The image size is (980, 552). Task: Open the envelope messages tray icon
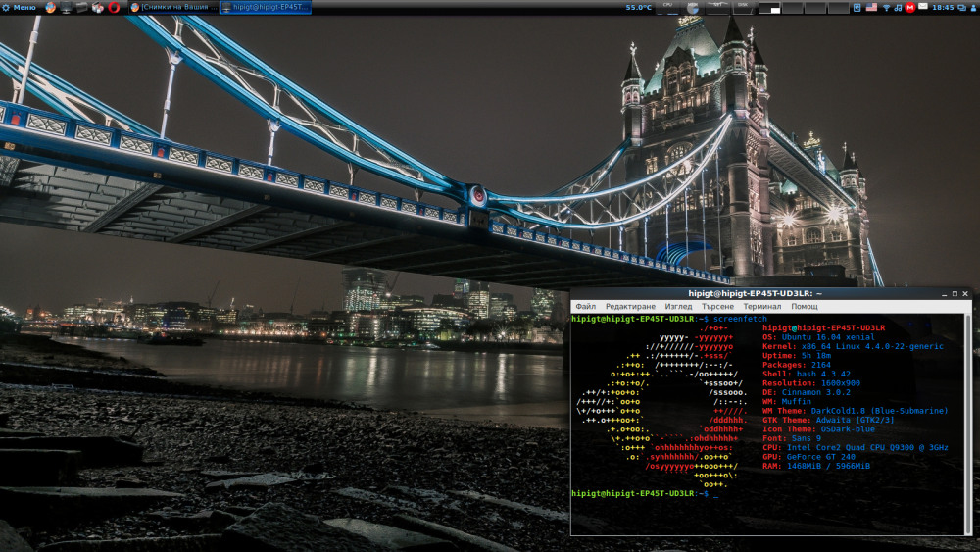[923, 6]
